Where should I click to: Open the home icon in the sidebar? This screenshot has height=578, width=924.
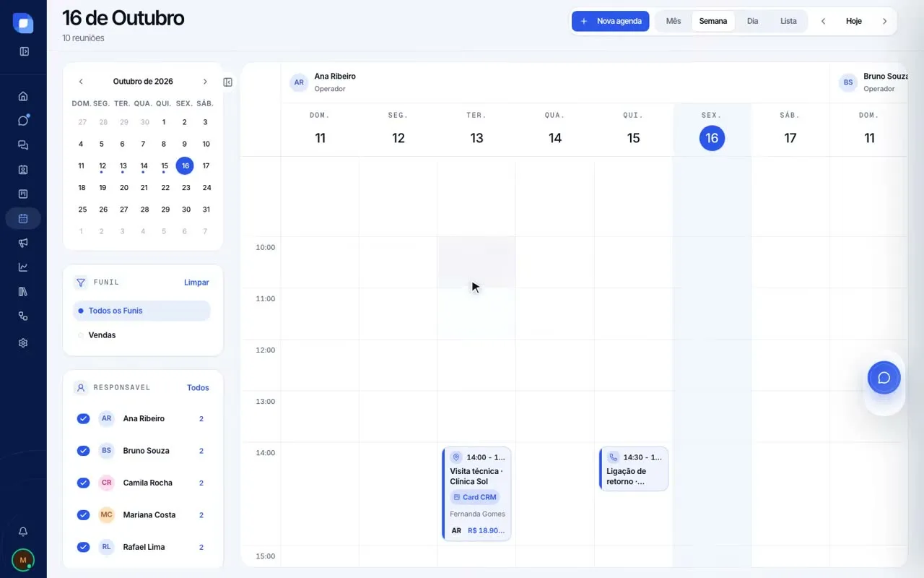[23, 96]
